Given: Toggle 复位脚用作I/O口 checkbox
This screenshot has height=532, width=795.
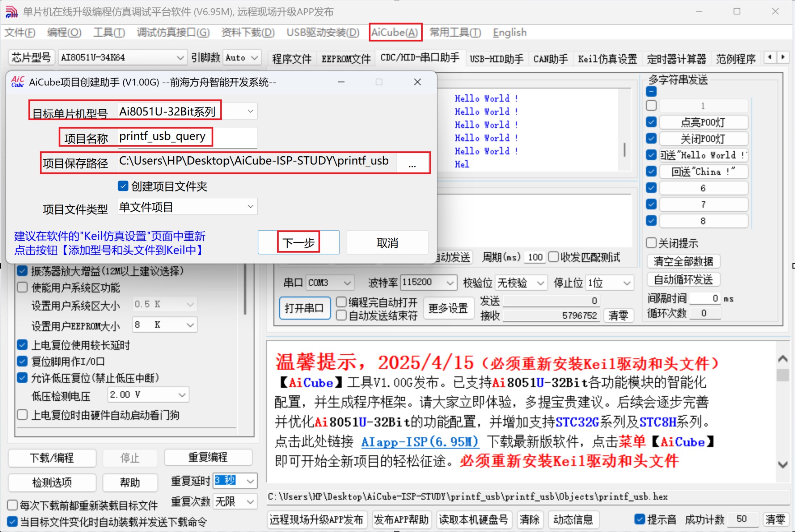Looking at the screenshot, I should [22, 361].
